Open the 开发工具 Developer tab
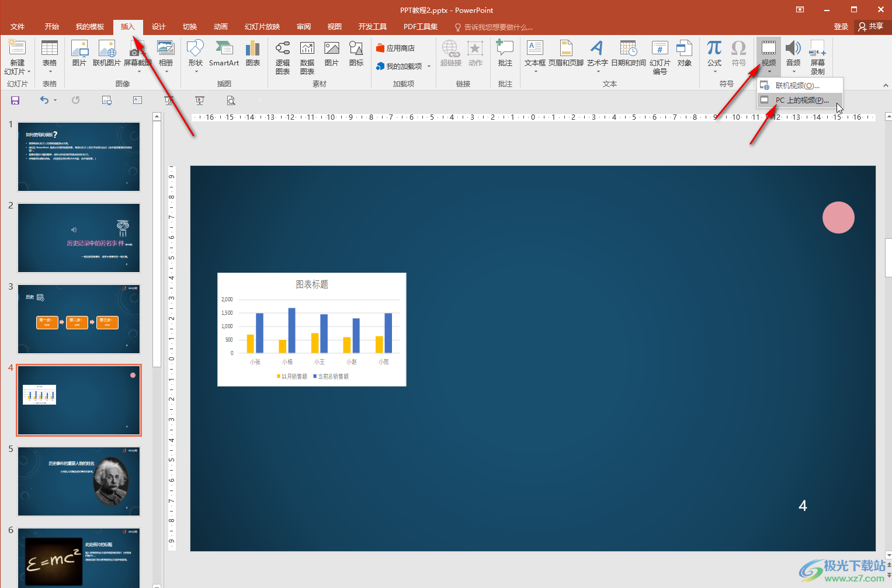 point(373,27)
